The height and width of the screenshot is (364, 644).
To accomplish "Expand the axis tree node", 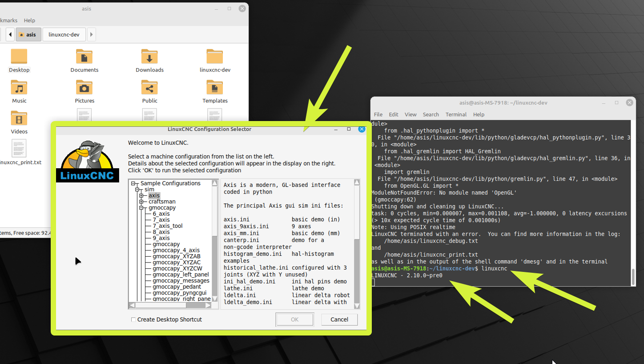I will coord(141,196).
